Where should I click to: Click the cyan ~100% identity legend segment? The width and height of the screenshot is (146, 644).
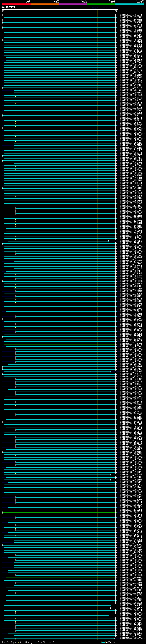tap(130, 4)
